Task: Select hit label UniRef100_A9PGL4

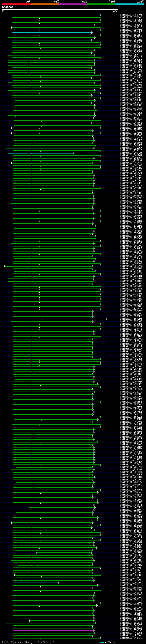Action: [x=131, y=20]
